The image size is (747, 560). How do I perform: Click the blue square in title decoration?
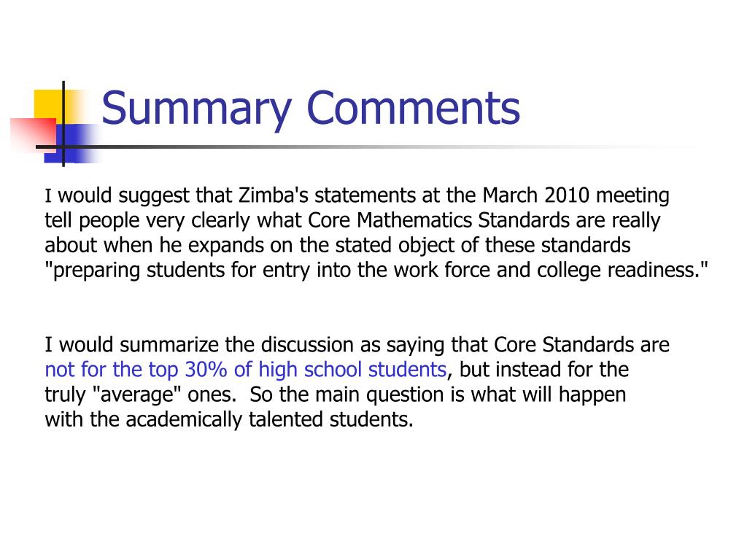pyautogui.click(x=71, y=144)
